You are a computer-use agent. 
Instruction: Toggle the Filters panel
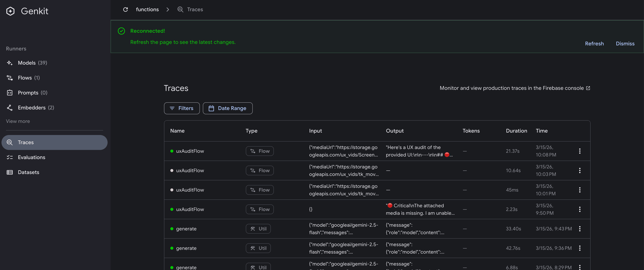(x=182, y=108)
